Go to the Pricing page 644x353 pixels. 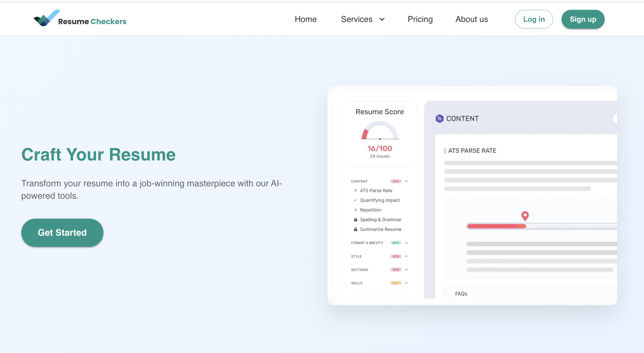[x=420, y=19]
